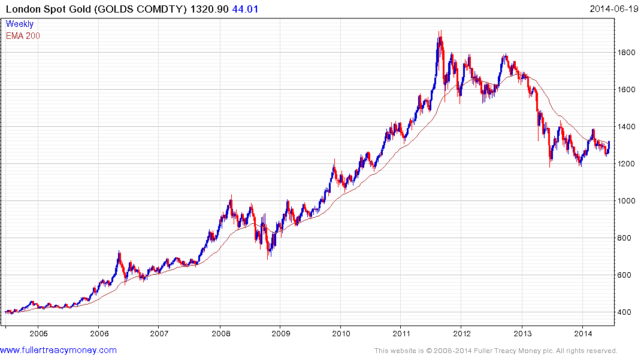Click the 1600 price axis label
This screenshot has height=359, width=644.
[627, 89]
